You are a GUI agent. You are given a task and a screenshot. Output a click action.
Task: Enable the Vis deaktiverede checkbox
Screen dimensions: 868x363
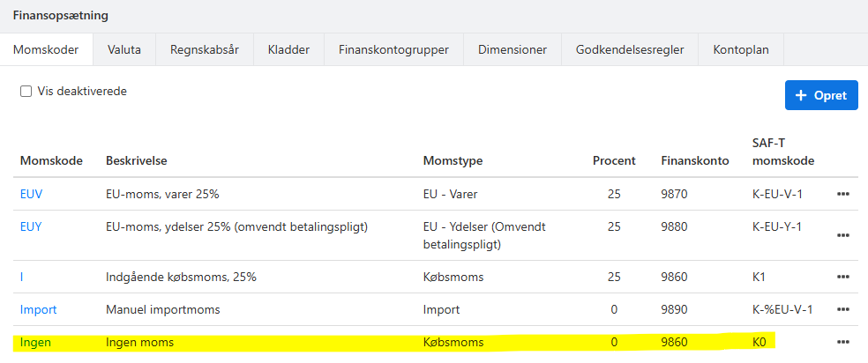26,92
